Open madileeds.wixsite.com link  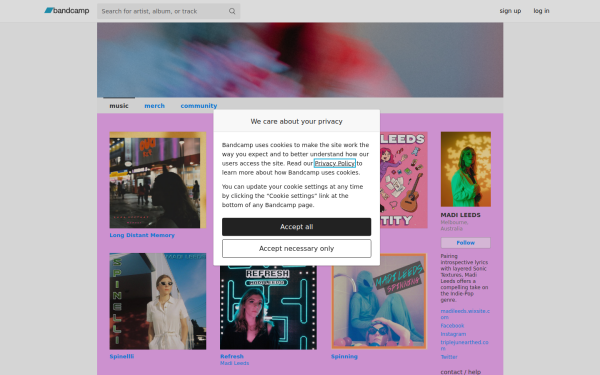coord(465,314)
